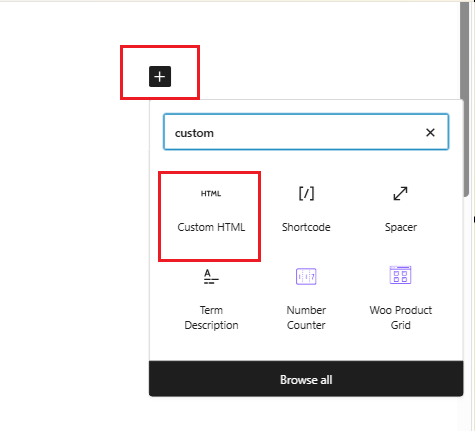Click the Spacer label text

[x=401, y=227]
